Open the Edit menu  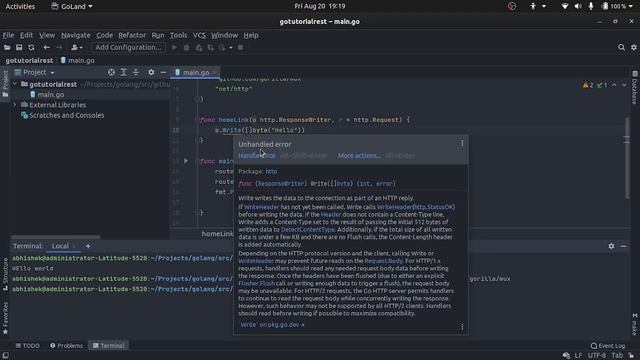pos(27,35)
